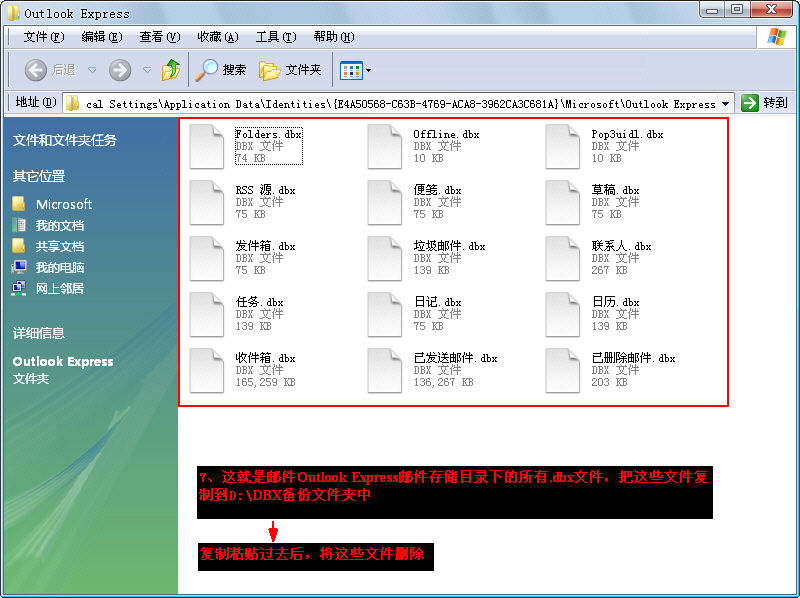This screenshot has width=800, height=598.
Task: Open the 工具(T) menu
Action: (276, 37)
